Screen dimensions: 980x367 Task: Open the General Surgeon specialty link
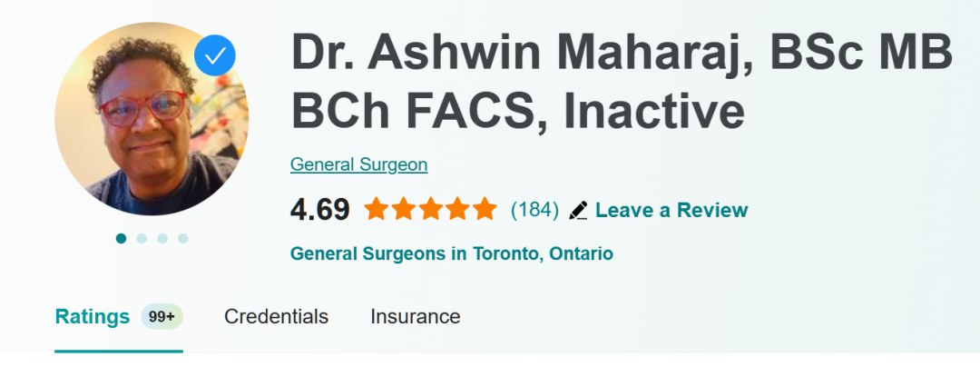(x=358, y=165)
